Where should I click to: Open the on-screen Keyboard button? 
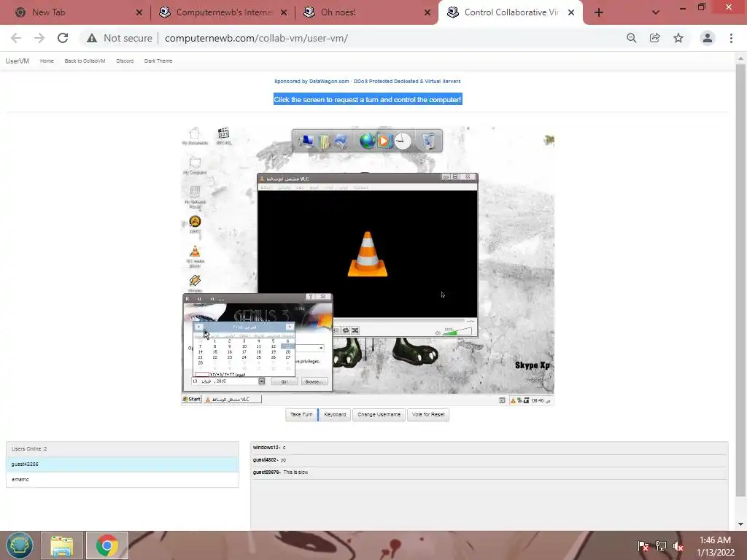tap(335, 415)
